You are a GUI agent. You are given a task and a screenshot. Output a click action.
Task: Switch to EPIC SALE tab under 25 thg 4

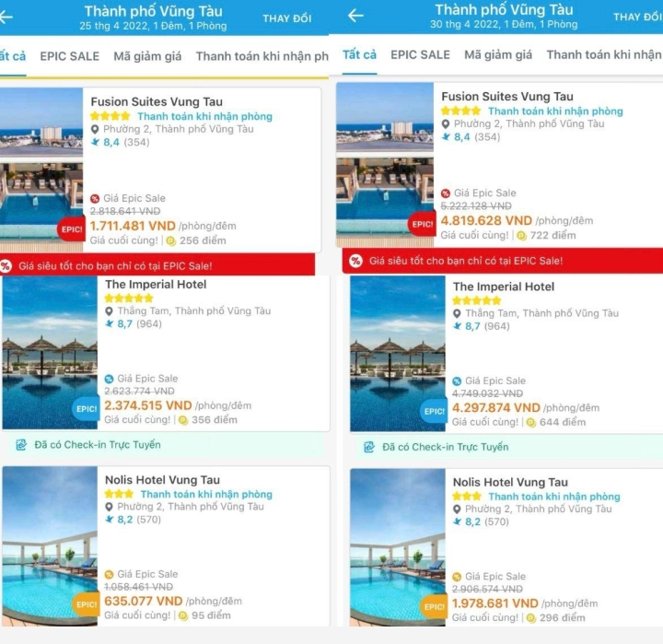pyautogui.click(x=69, y=56)
